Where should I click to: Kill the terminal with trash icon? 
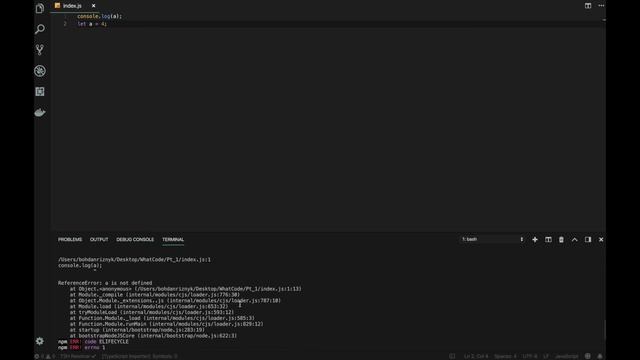click(561, 240)
